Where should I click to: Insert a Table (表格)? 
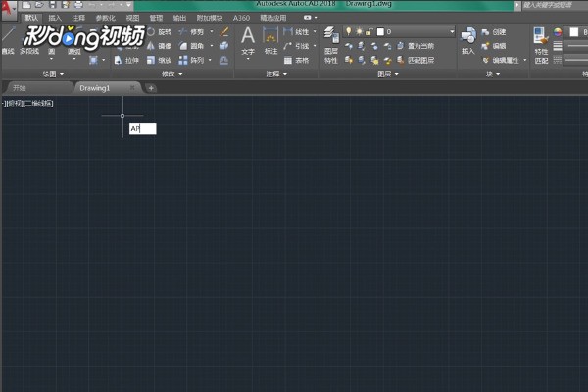(x=296, y=60)
